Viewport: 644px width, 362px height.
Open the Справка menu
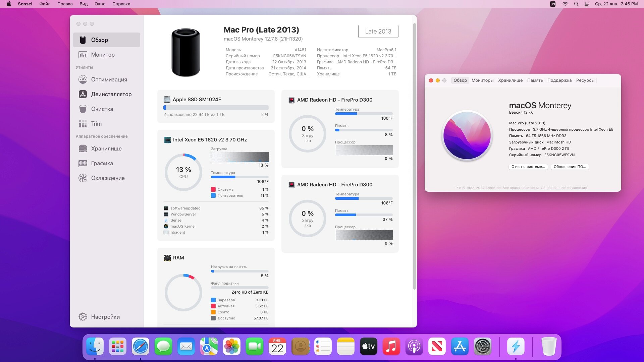click(121, 4)
